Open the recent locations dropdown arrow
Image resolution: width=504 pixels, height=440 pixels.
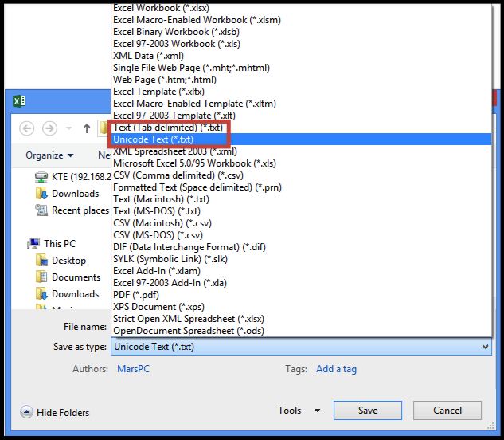click(x=68, y=128)
